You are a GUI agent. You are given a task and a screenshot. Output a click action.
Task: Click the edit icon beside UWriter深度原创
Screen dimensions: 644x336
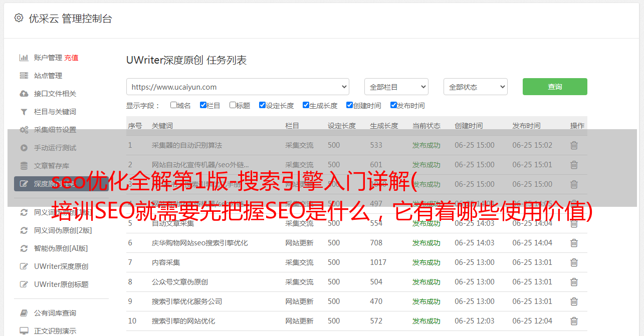pyautogui.click(x=24, y=266)
